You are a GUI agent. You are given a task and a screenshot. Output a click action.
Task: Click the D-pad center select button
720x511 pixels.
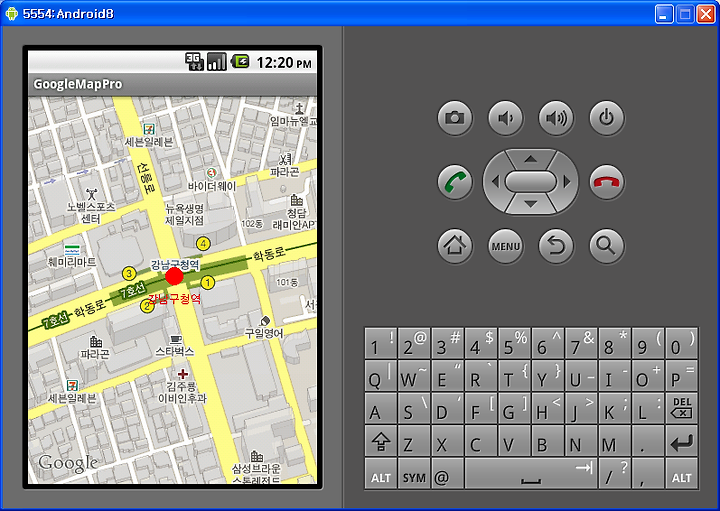pos(531,182)
